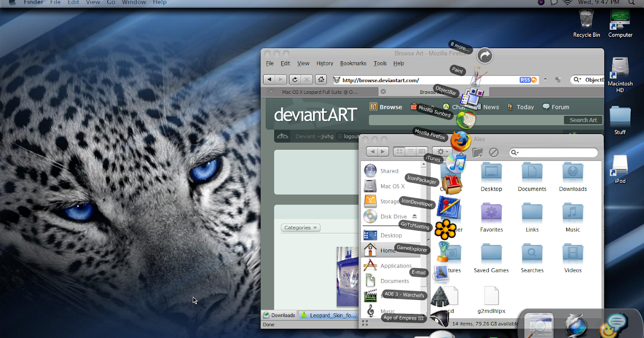644x338 pixels.
Task: Open Firefox History menu
Action: tap(325, 63)
